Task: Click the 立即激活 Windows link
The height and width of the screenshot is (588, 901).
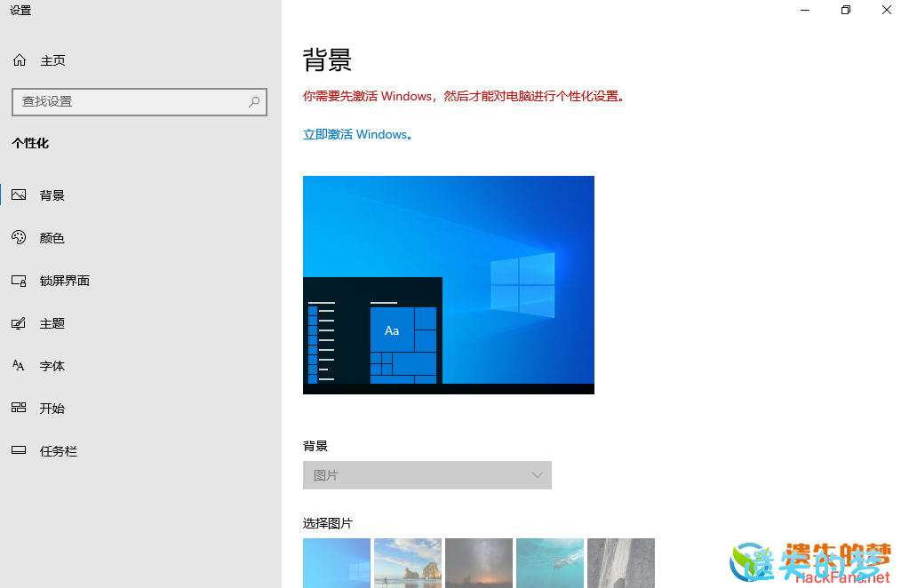Action: [x=358, y=134]
